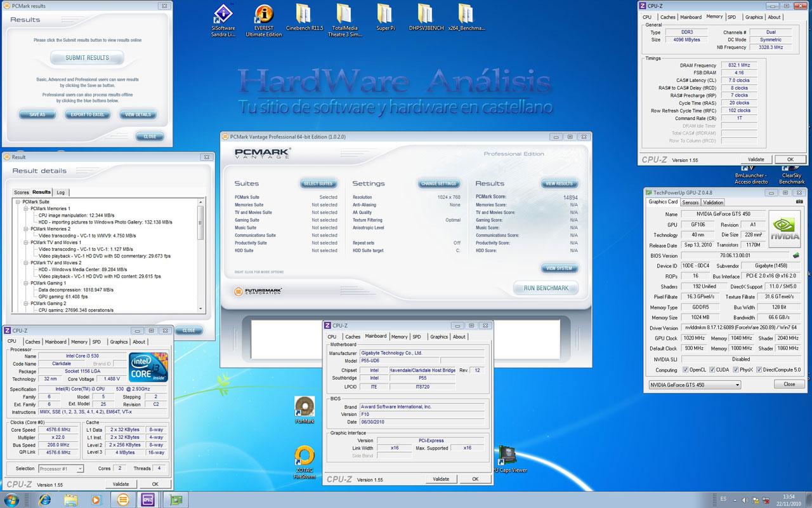This screenshot has height=508, width=812.
Task: Click Intel Core i3 logo in CPU-Z
Action: (148, 367)
